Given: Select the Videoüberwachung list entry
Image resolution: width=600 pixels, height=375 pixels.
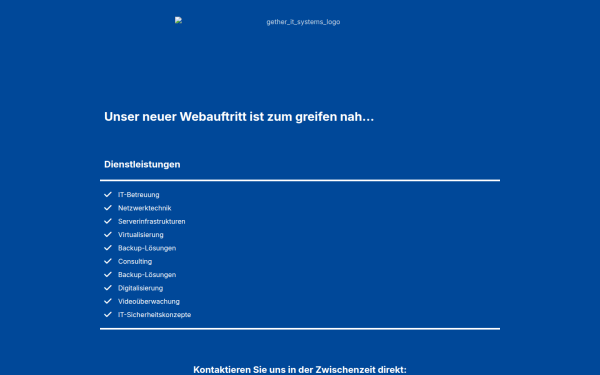Looking at the screenshot, I should point(149,302).
